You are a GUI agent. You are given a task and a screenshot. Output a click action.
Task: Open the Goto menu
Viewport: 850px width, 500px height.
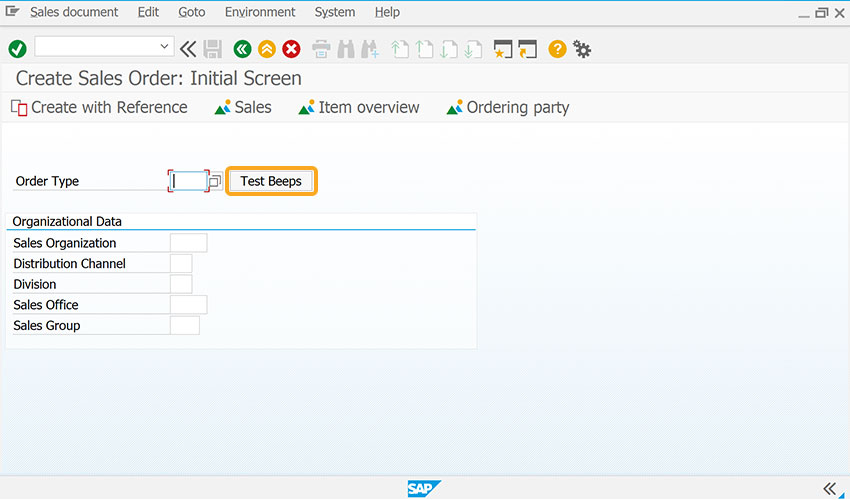pos(192,12)
